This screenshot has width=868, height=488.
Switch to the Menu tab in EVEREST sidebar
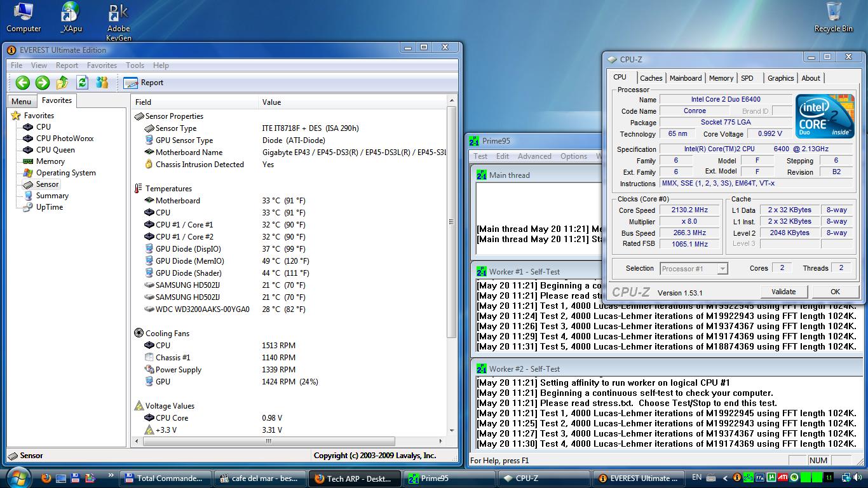21,102
